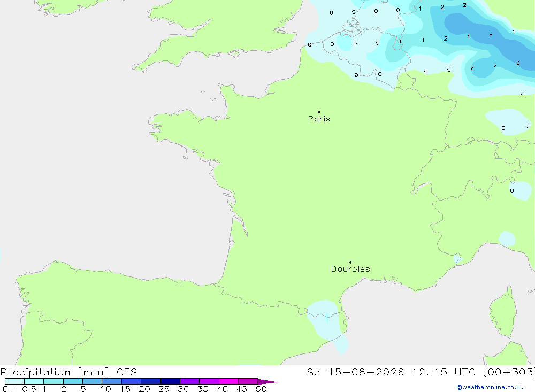The image size is (535, 392).
Task: Pick the 15–20 mm royal blue legend swatch
Action: pyautogui.click(x=132, y=381)
